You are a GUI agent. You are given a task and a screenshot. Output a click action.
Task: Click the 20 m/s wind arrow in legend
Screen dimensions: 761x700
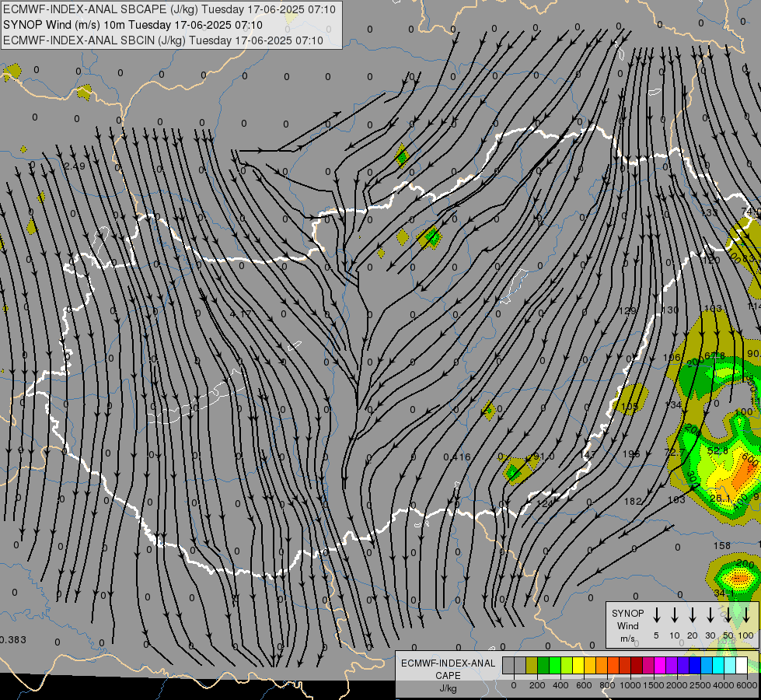click(692, 615)
